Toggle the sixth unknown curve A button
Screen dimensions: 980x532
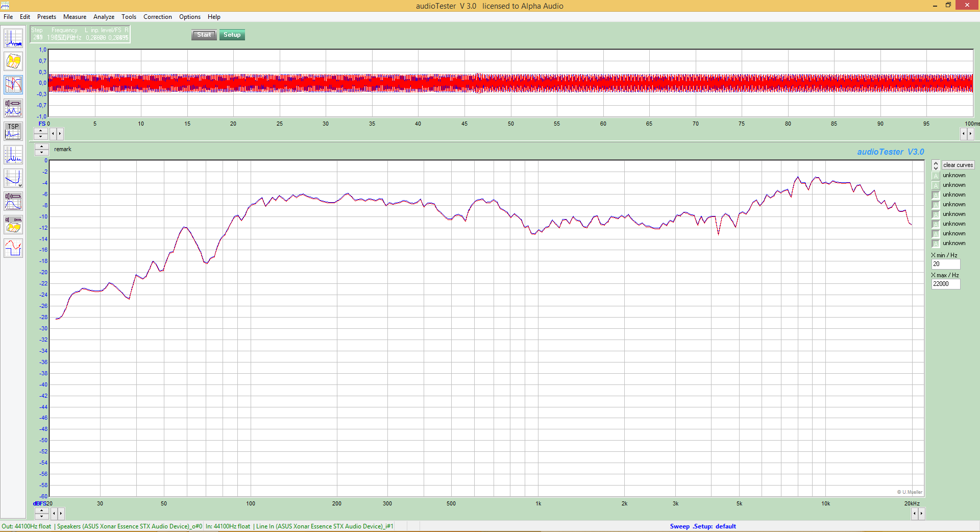(936, 224)
